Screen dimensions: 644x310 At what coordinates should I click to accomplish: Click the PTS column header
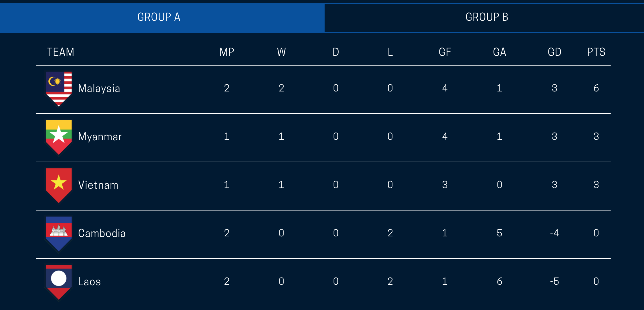coord(596,52)
